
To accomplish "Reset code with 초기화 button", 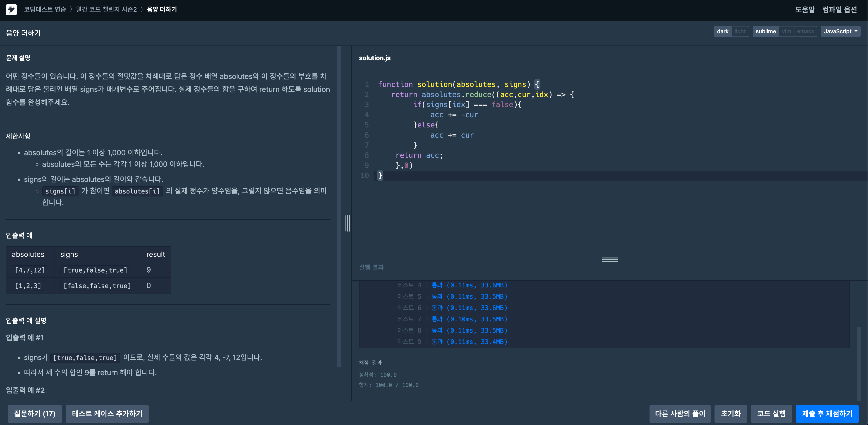I will pos(731,413).
